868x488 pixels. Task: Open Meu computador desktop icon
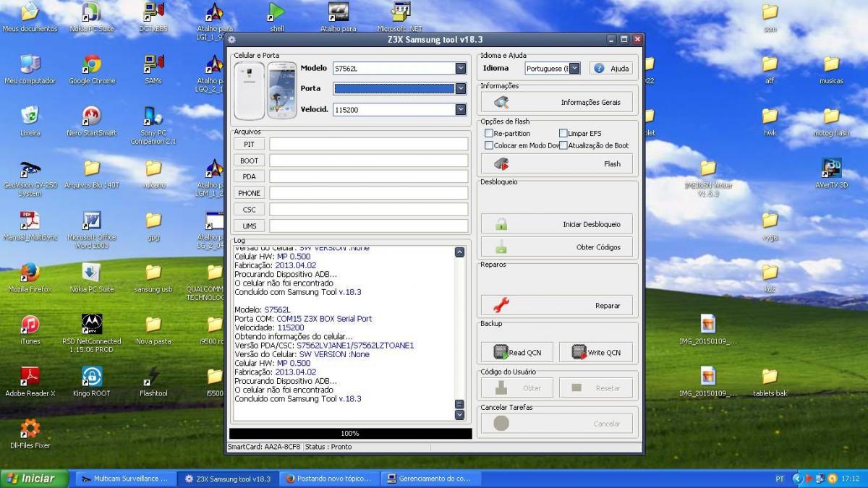click(x=30, y=69)
